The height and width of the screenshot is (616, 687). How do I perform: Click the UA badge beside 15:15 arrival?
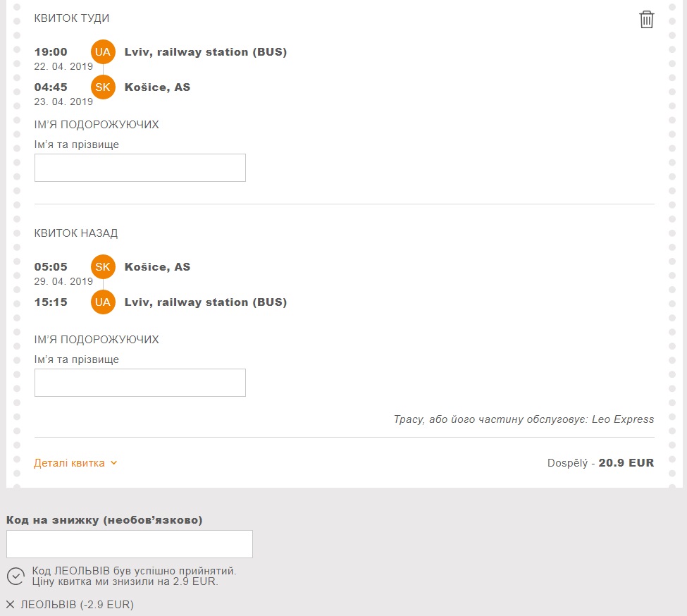(x=103, y=302)
